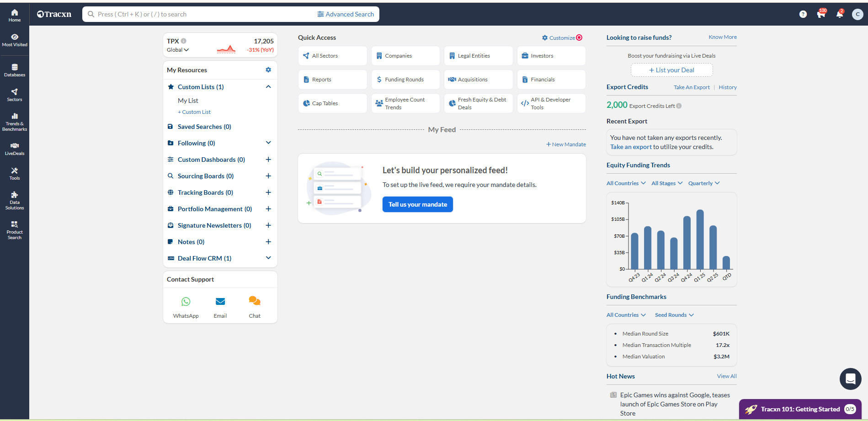Viewport: 868px width, 421px height.
Task: Click plus icon beside Sourcing Boards
Action: (268, 176)
